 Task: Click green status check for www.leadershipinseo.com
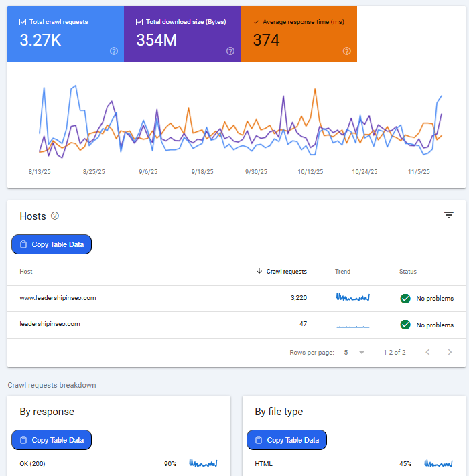(405, 298)
